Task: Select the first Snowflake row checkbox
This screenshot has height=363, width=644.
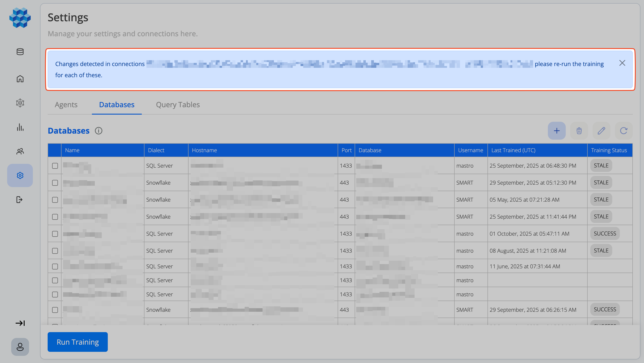Action: tap(55, 183)
